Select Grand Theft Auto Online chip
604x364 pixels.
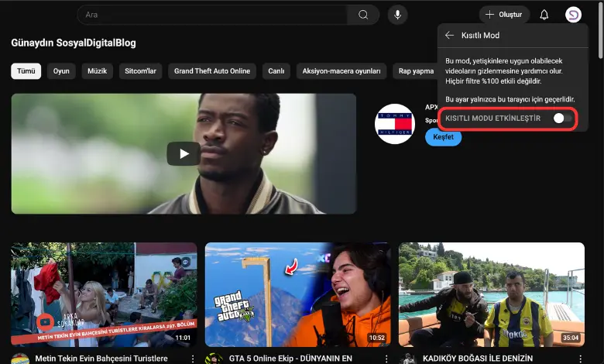tap(212, 71)
